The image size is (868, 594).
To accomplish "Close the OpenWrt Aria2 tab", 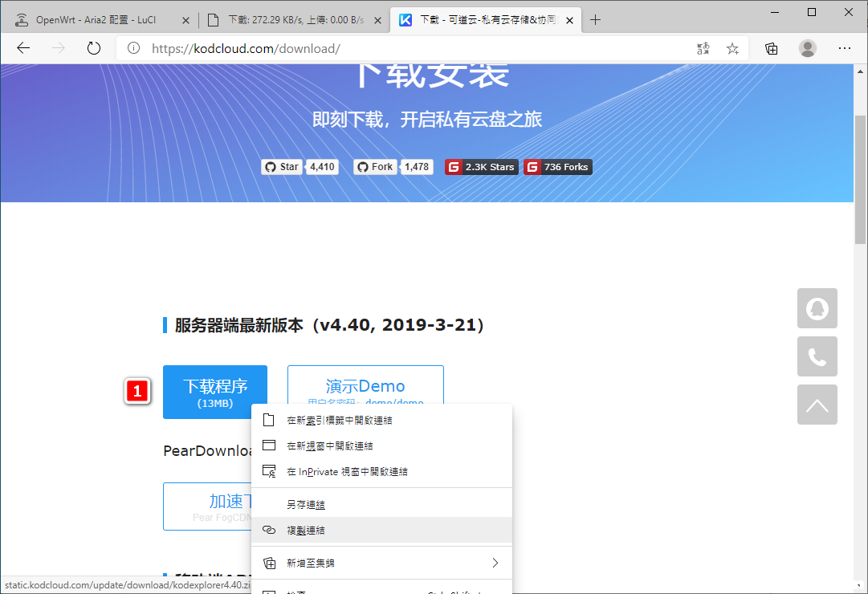I will 186,21.
